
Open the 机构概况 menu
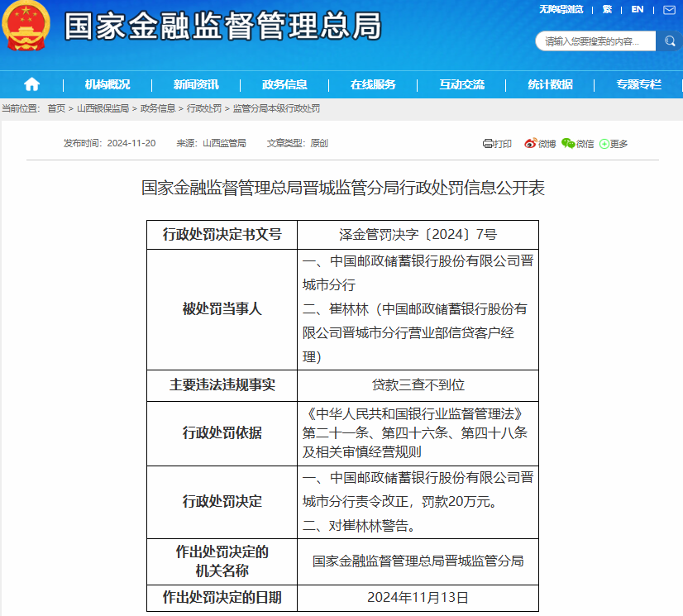(x=107, y=84)
